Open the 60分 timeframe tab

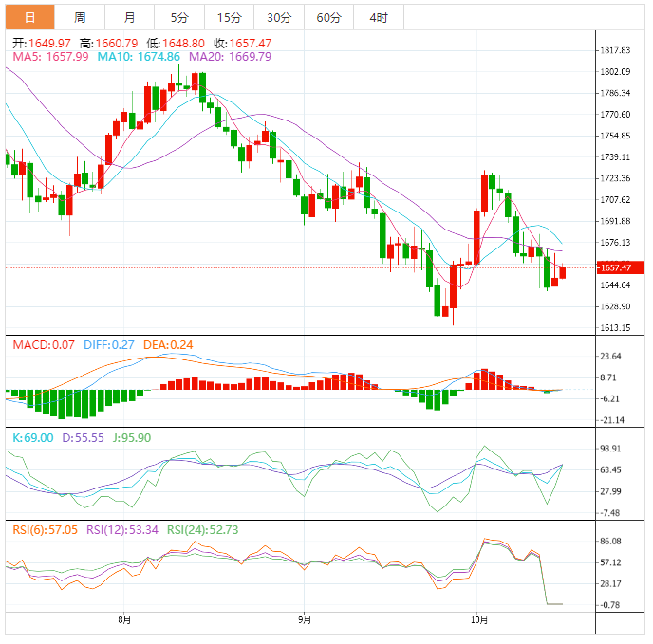[328, 17]
